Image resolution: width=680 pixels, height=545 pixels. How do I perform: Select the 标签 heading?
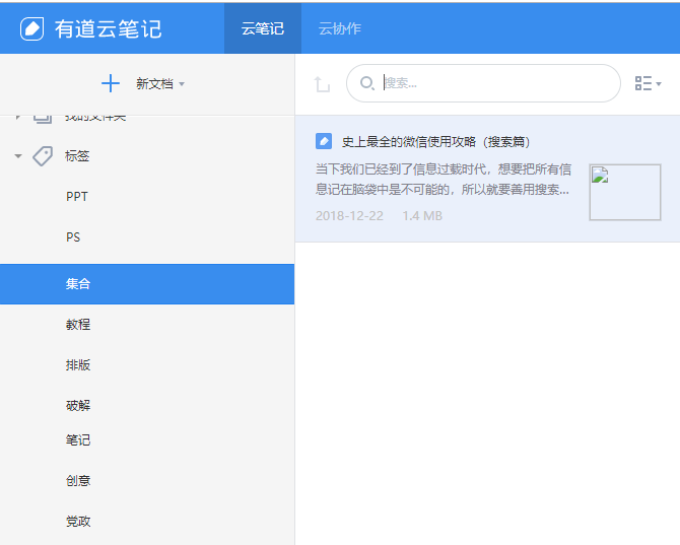[77, 156]
